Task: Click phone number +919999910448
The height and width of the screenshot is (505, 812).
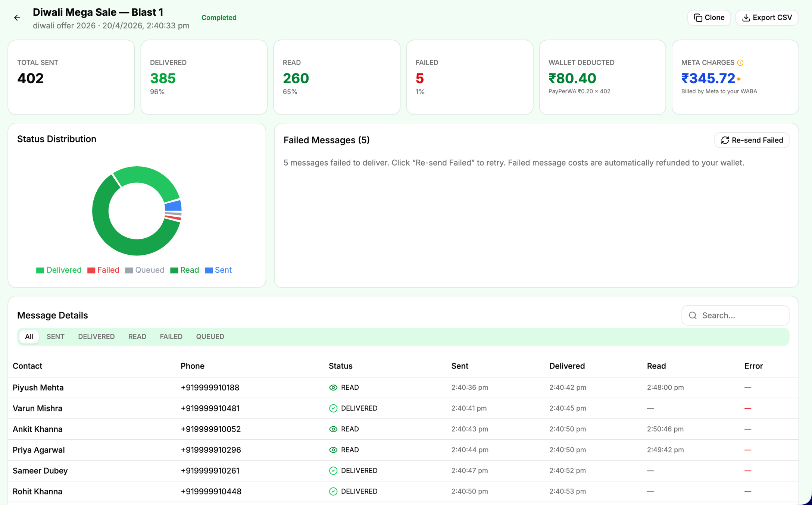Action: (211, 492)
